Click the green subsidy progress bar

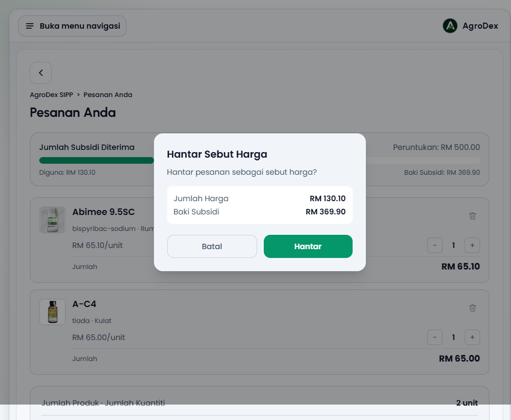(97, 160)
